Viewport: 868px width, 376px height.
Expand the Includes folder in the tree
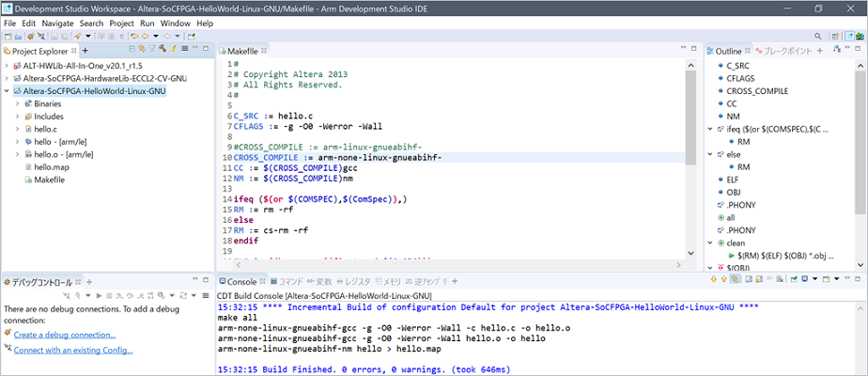(17, 117)
